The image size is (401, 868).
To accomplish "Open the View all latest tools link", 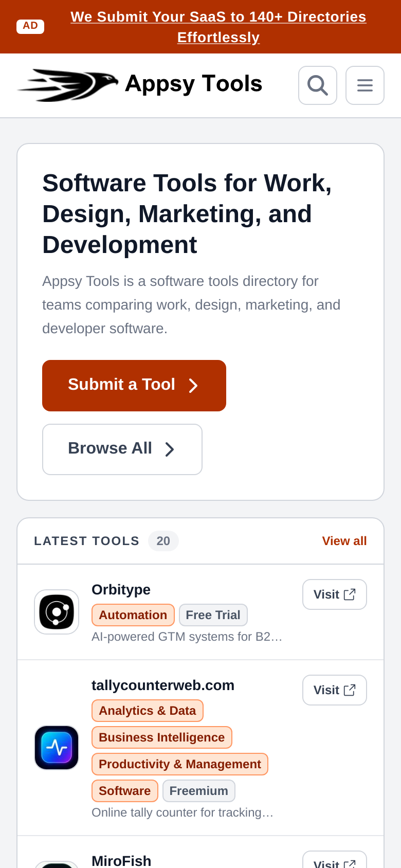I will [x=344, y=541].
